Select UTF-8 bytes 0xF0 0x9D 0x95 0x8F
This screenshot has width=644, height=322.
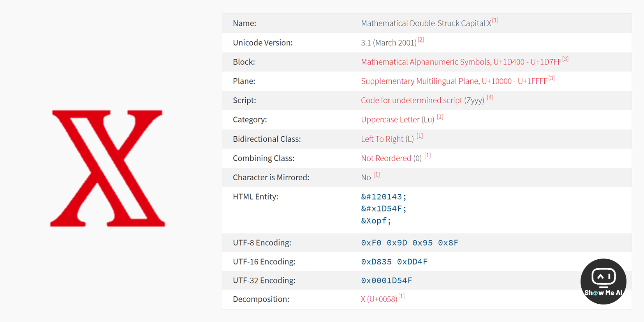coord(410,243)
